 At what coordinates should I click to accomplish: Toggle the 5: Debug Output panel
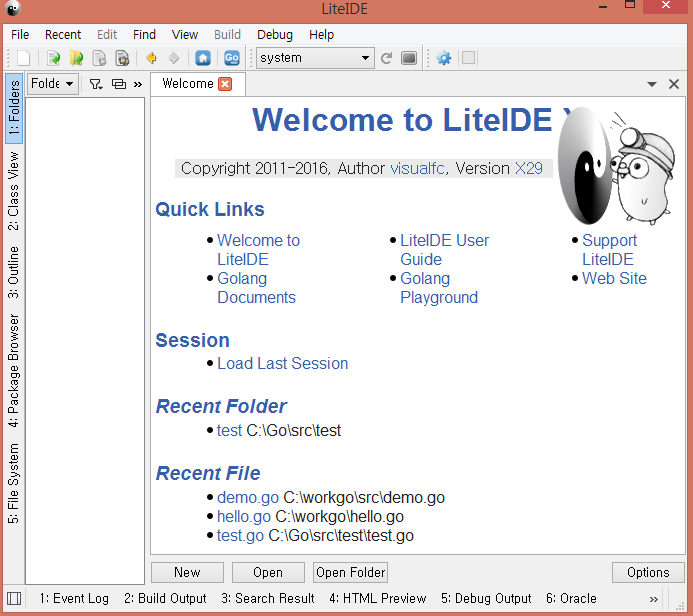(x=486, y=598)
